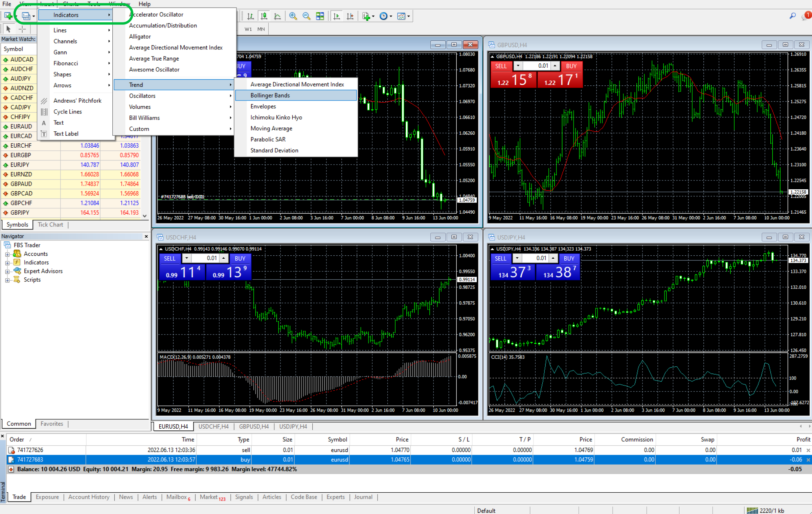Open the Templates dropdown arrow
812x514 pixels.
(409, 16)
